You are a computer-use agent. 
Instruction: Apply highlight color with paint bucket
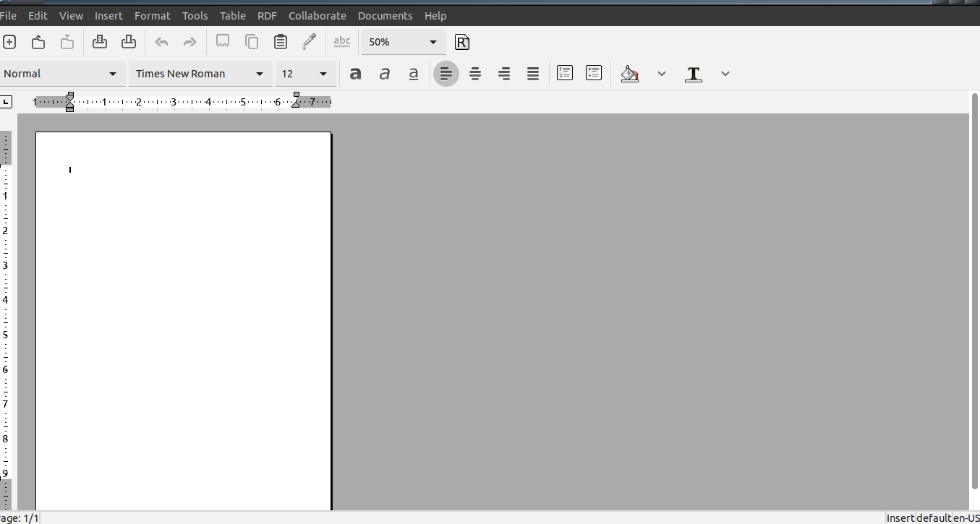(x=630, y=74)
